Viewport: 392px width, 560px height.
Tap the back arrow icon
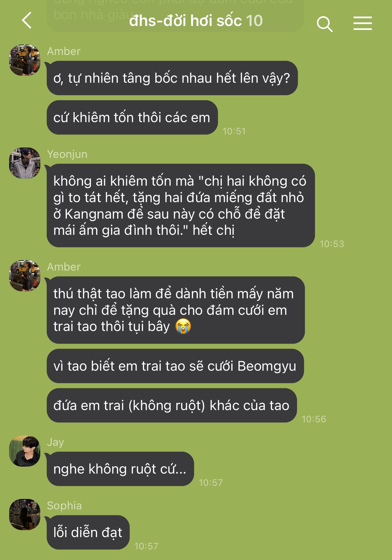pos(27,20)
